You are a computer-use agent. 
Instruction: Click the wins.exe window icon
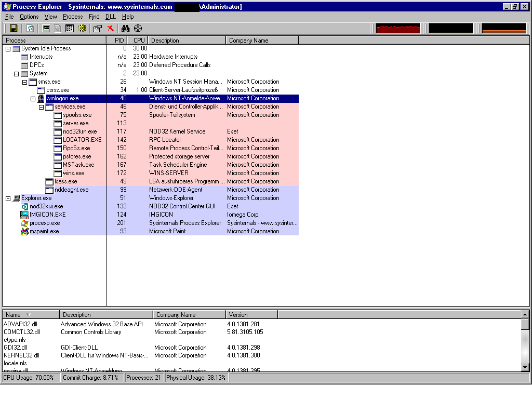pyautogui.click(x=58, y=174)
